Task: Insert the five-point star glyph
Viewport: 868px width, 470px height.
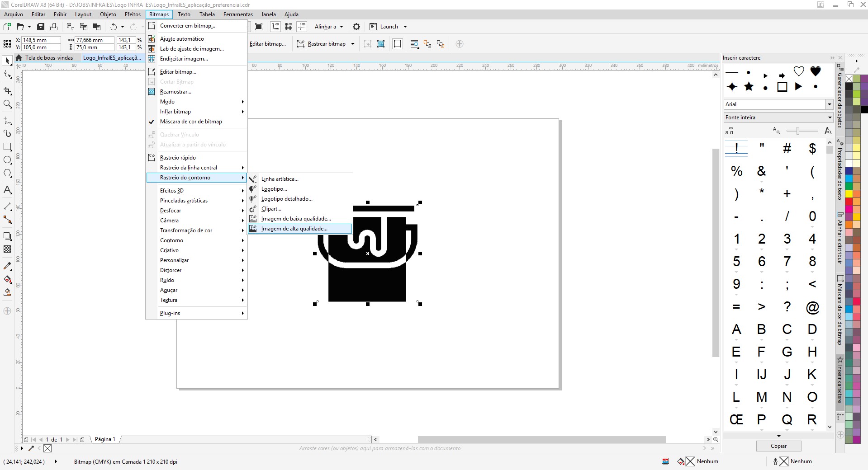Action: coord(749,86)
